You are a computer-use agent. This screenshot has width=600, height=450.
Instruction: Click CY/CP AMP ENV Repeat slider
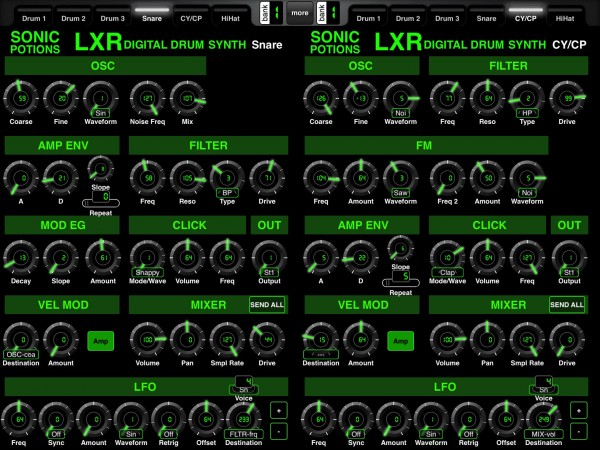pos(401,283)
